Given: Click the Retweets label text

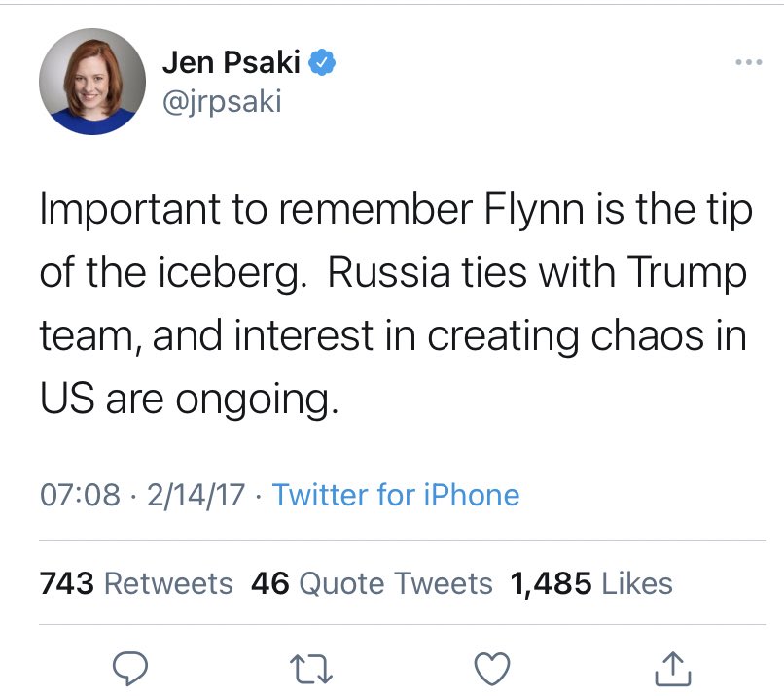Looking at the screenshot, I should (x=168, y=583).
